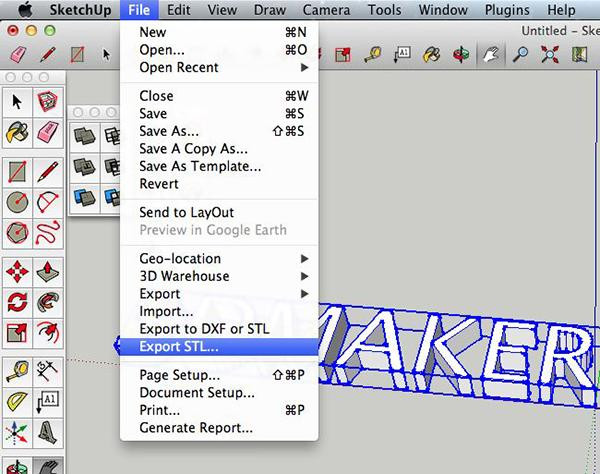Screen dimensions: 600x474
Task: Select Send to LayOut
Action: pos(219,212)
